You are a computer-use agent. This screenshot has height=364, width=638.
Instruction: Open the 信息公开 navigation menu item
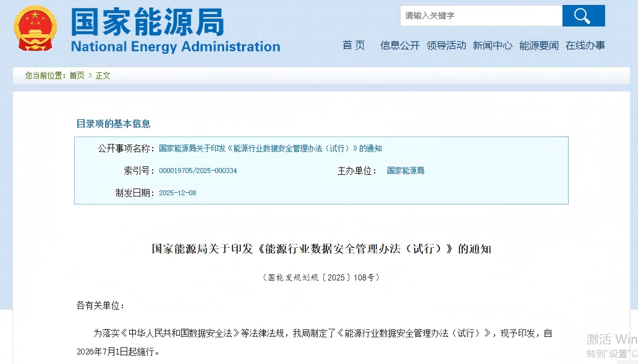point(400,45)
